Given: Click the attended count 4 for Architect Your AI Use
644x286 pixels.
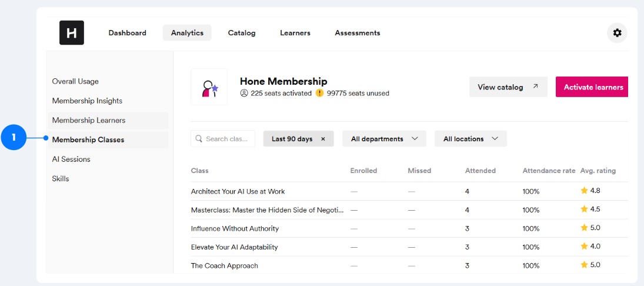Looking at the screenshot, I should [467, 191].
